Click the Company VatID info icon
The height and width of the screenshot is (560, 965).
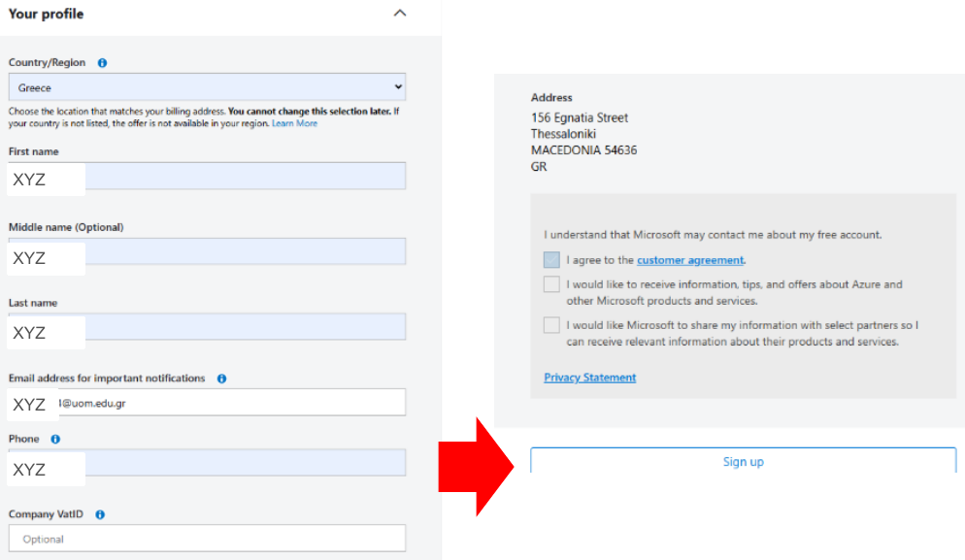pyautogui.click(x=100, y=514)
